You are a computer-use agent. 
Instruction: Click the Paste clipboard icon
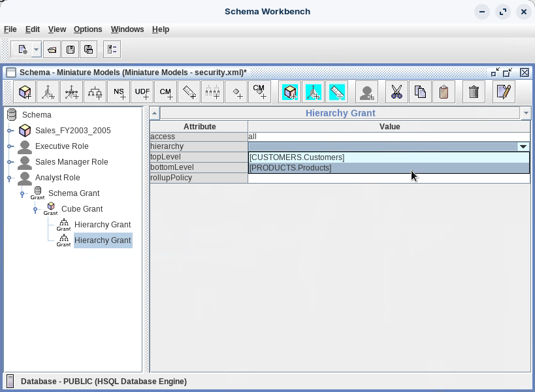point(444,92)
